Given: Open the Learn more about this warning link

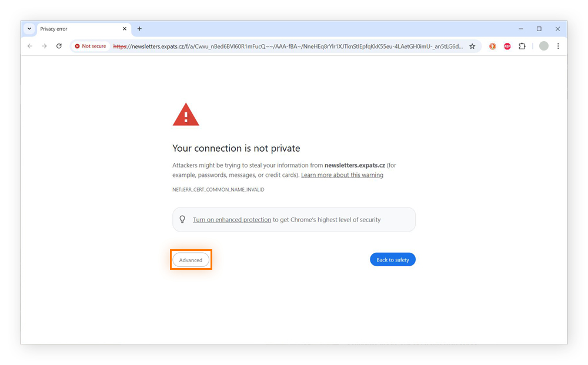Looking at the screenshot, I should click(x=342, y=175).
